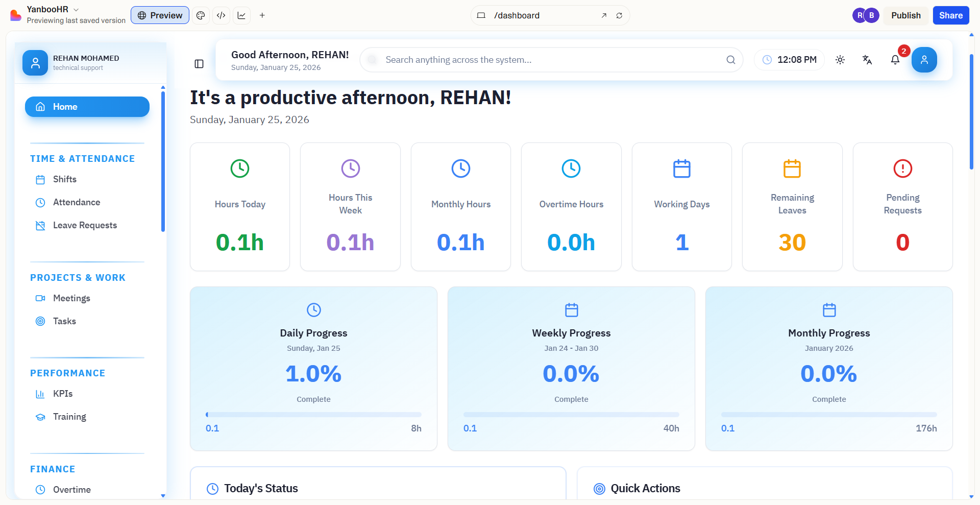980x505 pixels.
Task: Open the code view icon
Action: pos(221,15)
